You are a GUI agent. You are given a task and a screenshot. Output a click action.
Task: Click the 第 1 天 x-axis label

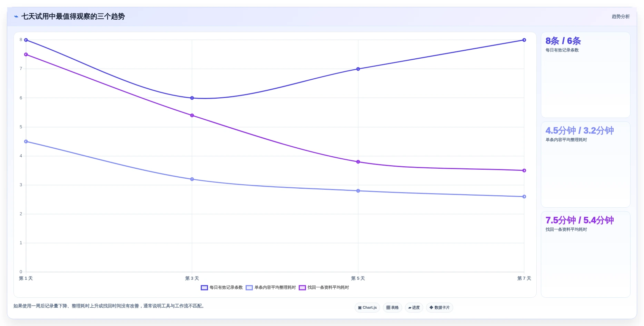point(26,278)
